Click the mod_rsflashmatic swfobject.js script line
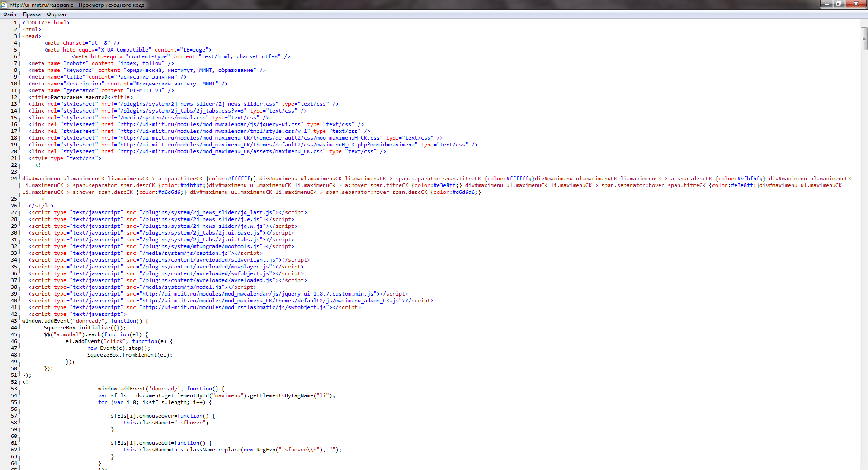Viewport: 868px width, 470px height. 194,307
